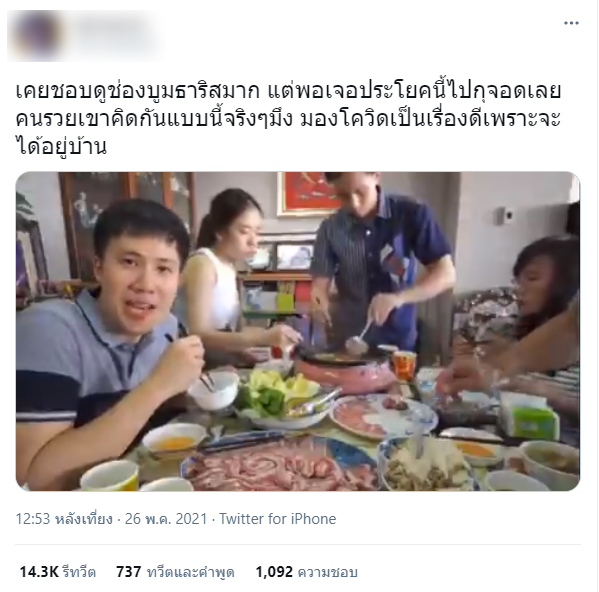Click the yellow-rimmed cup in video foreground
This screenshot has width=599, height=592.
pyautogui.click(x=110, y=476)
